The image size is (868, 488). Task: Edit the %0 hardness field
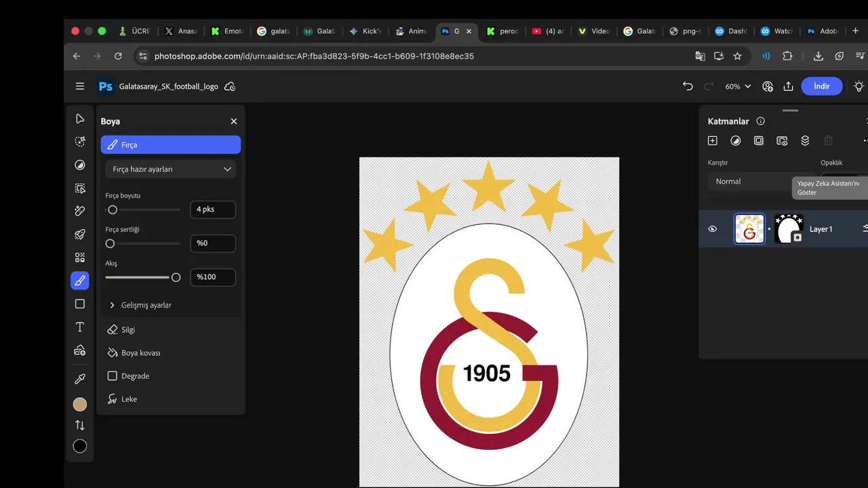point(213,243)
